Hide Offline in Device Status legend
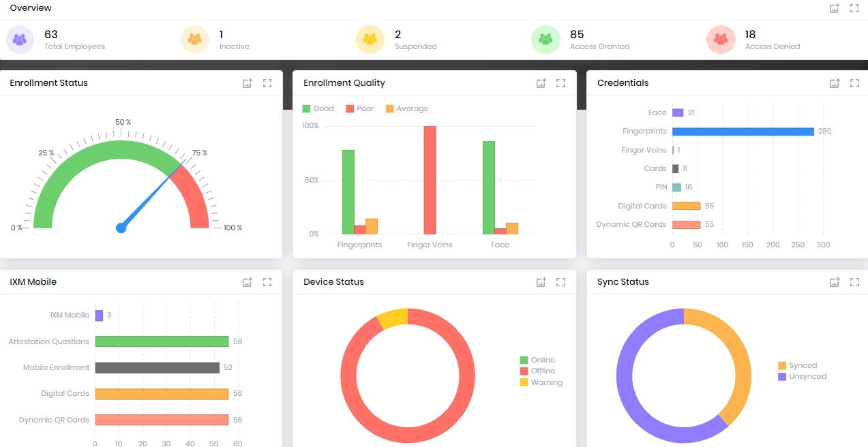Viewport: 868px width, 447px height. point(537,371)
